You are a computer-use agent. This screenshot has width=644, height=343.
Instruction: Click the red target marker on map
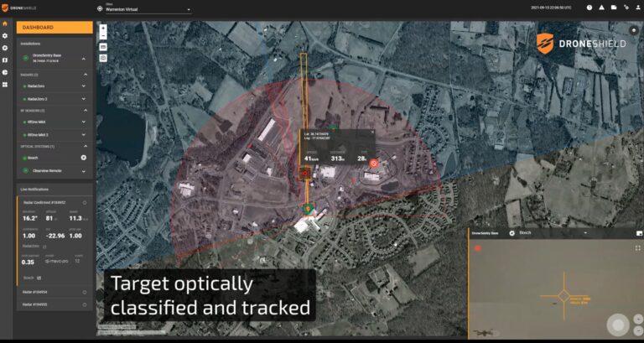click(374, 162)
